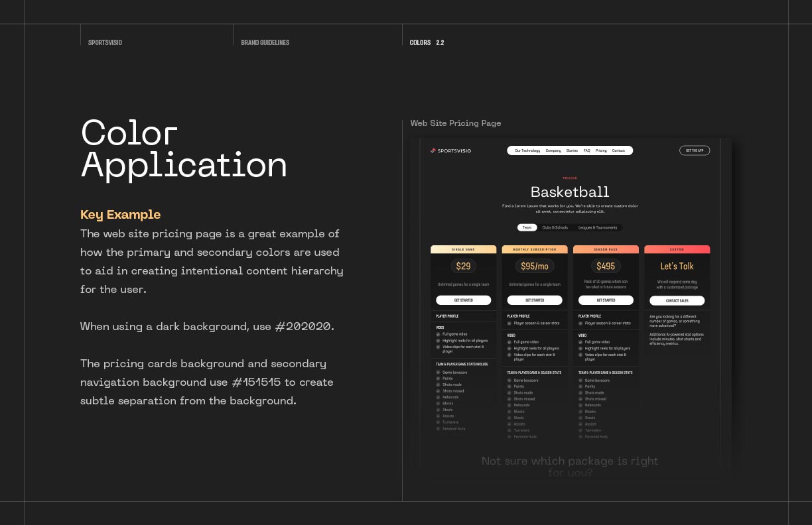Click Get Started on the Season Pack card
Image resolution: width=812 pixels, height=525 pixels.
(606, 300)
